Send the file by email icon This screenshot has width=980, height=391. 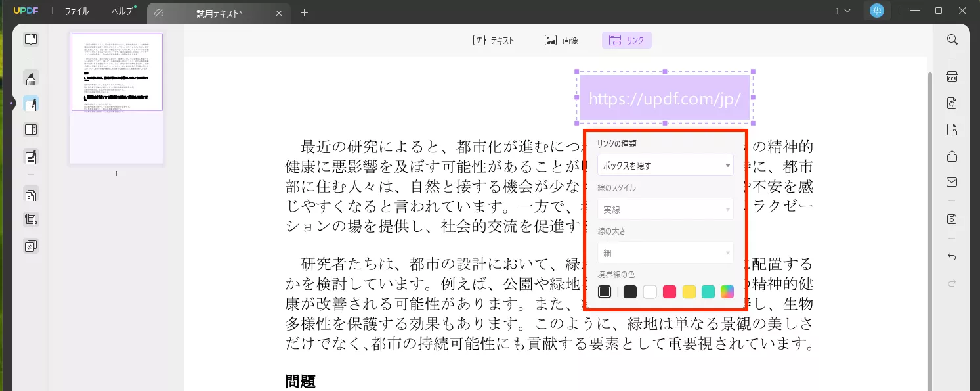coord(952,182)
